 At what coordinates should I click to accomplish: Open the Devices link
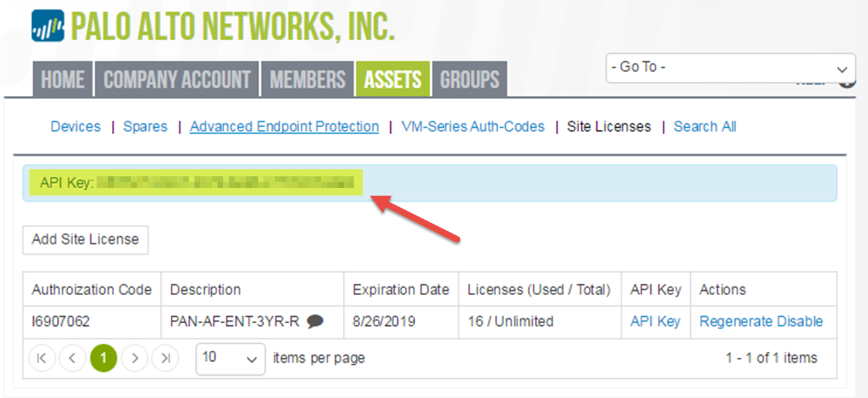tap(75, 126)
